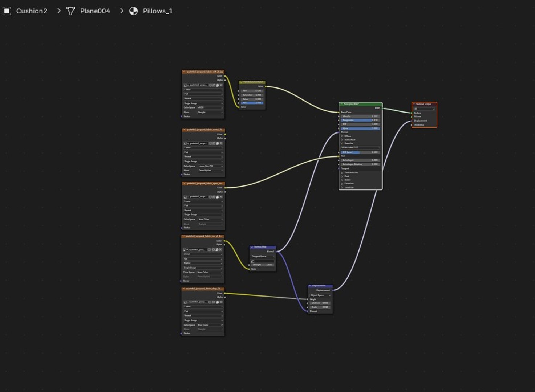Click Cushion2 in the breadcrumb path
The height and width of the screenshot is (392, 535).
click(x=32, y=11)
